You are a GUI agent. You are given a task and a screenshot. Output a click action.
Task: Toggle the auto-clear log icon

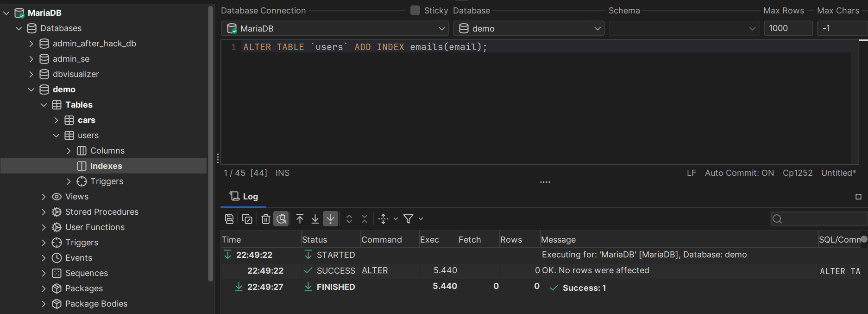[281, 219]
